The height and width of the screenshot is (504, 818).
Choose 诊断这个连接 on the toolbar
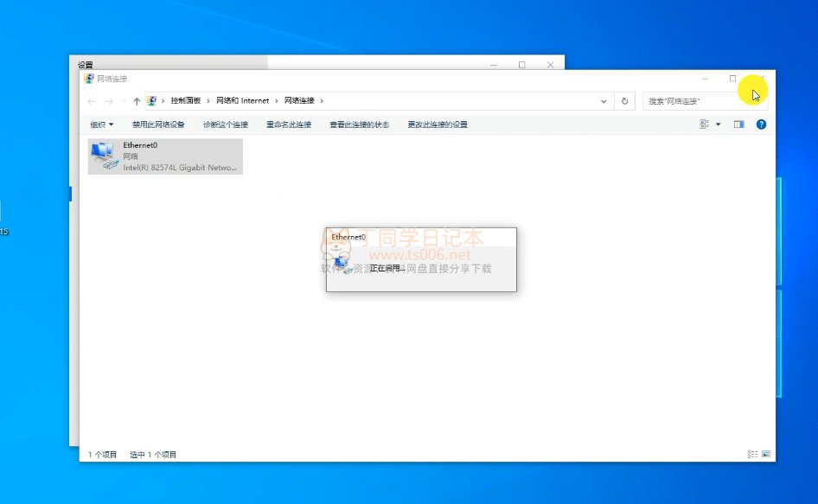(226, 124)
